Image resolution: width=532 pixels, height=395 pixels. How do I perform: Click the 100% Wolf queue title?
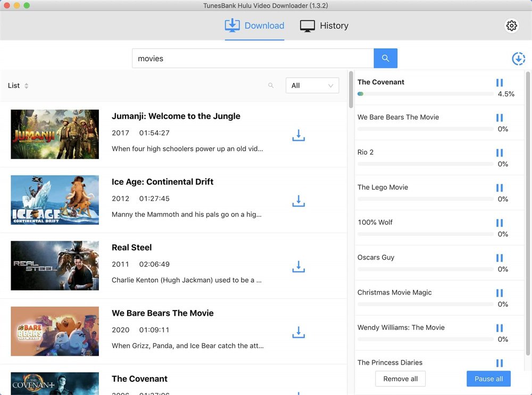(x=375, y=222)
